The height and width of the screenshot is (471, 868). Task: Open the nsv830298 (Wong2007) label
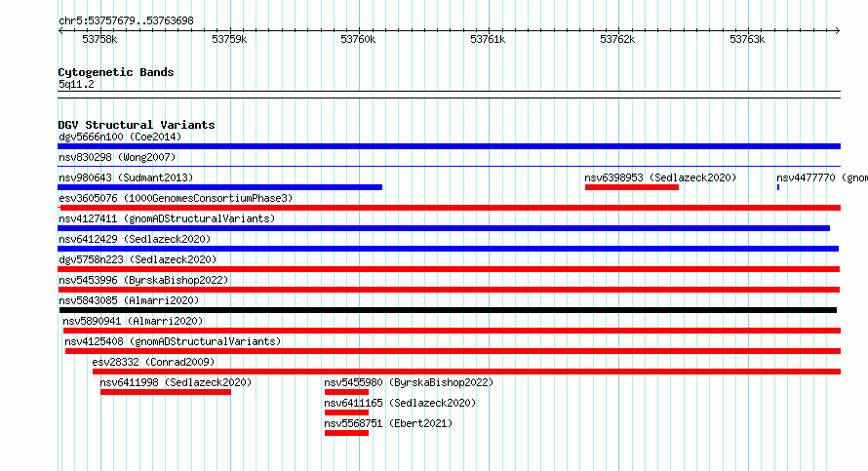(x=117, y=157)
